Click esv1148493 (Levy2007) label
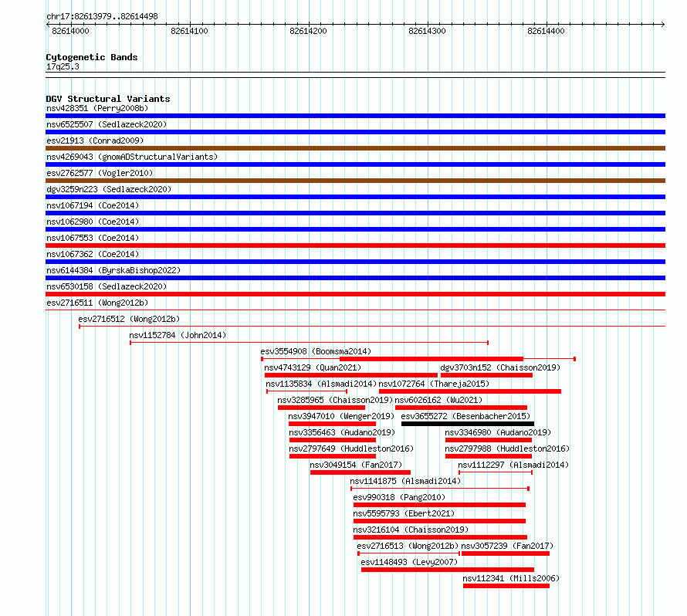Screen dimensions: 687x616 point(409,562)
